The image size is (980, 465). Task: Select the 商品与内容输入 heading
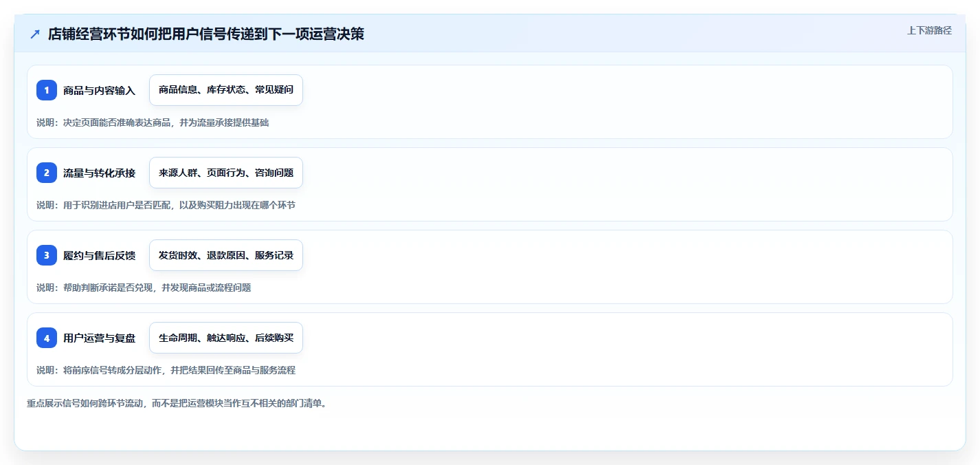point(99,91)
